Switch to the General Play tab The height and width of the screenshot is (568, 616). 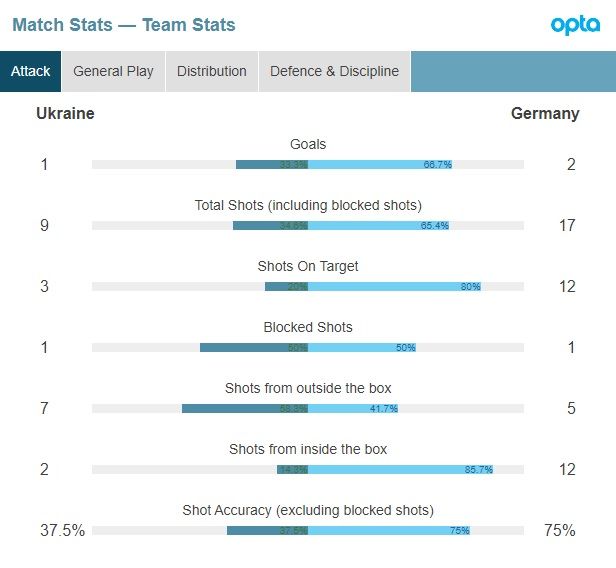[x=113, y=71]
